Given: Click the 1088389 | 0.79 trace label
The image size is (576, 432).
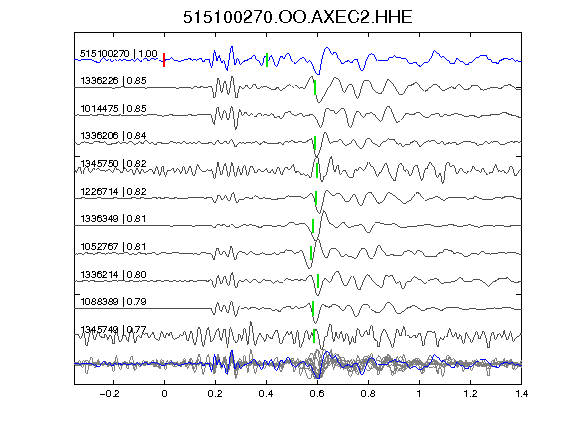Looking at the screenshot, I should tap(114, 302).
